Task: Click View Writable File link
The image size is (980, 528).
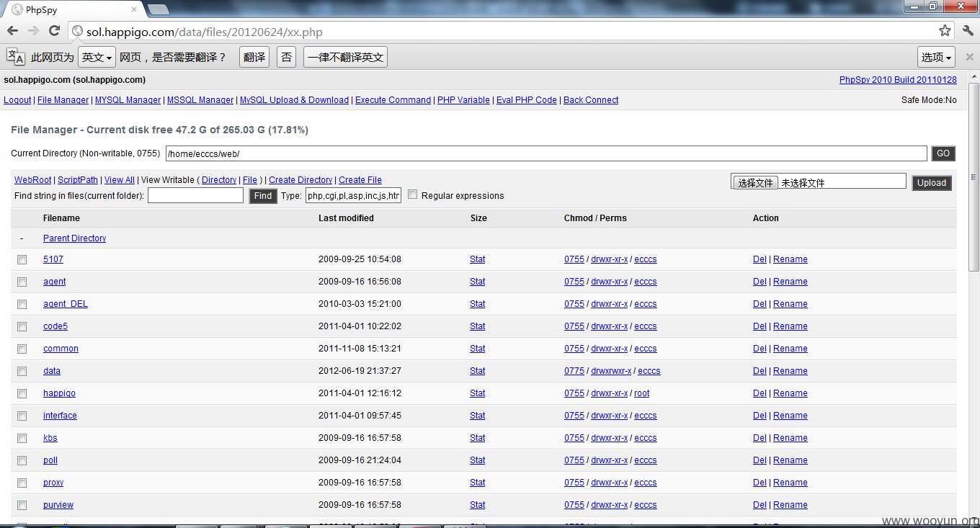Action: click(x=250, y=180)
